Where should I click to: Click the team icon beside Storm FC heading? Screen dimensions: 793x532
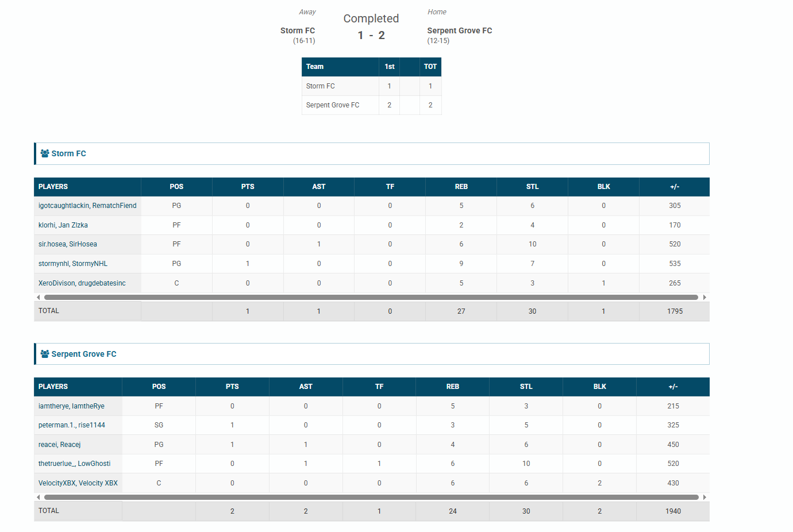point(45,153)
